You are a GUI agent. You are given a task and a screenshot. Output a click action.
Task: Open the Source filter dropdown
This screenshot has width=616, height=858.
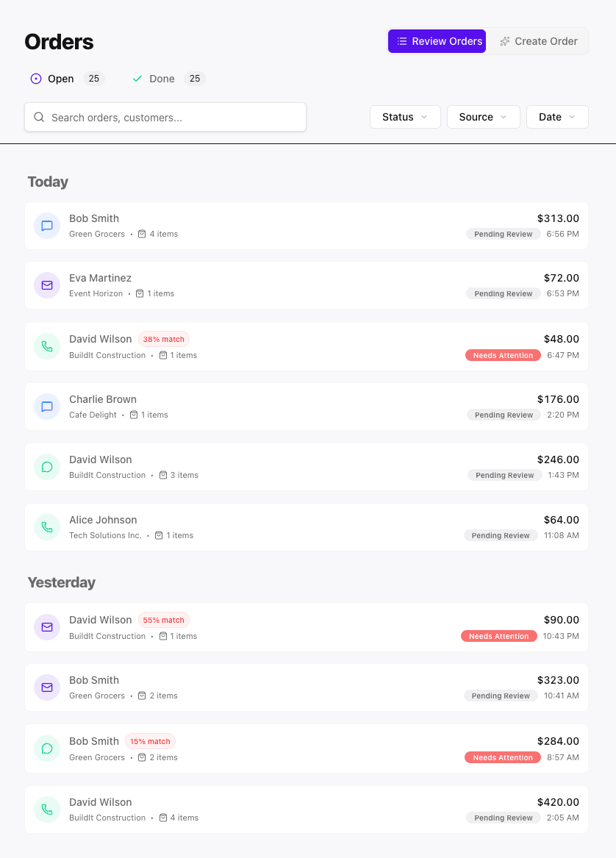483,117
